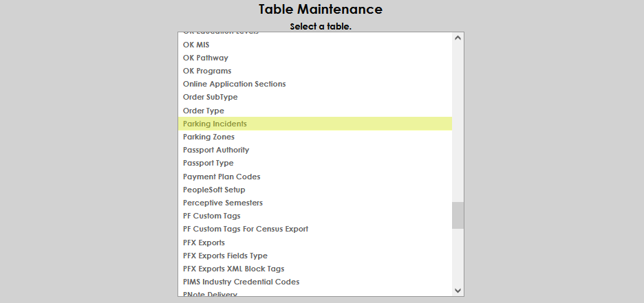The height and width of the screenshot is (303, 644).
Task: Pick the Order Type table
Action: point(204,111)
